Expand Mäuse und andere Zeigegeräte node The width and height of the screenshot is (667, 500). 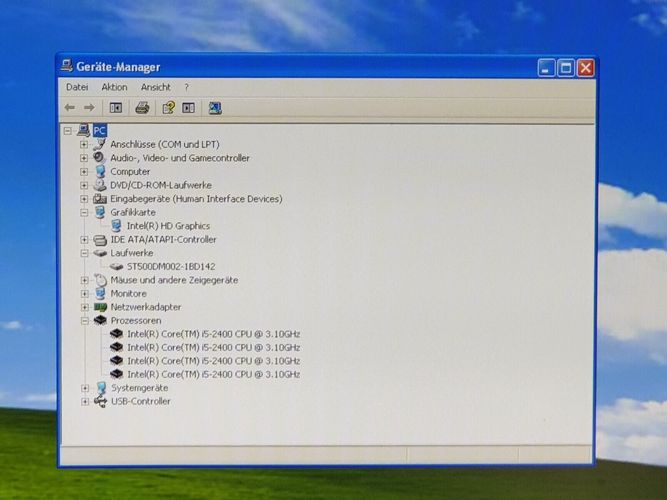click(85, 280)
